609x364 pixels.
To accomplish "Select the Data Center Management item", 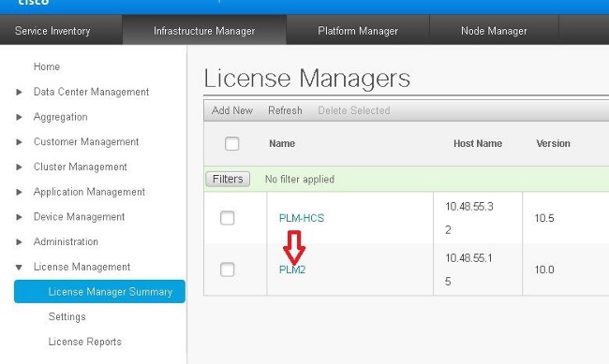I will pyautogui.click(x=91, y=92).
